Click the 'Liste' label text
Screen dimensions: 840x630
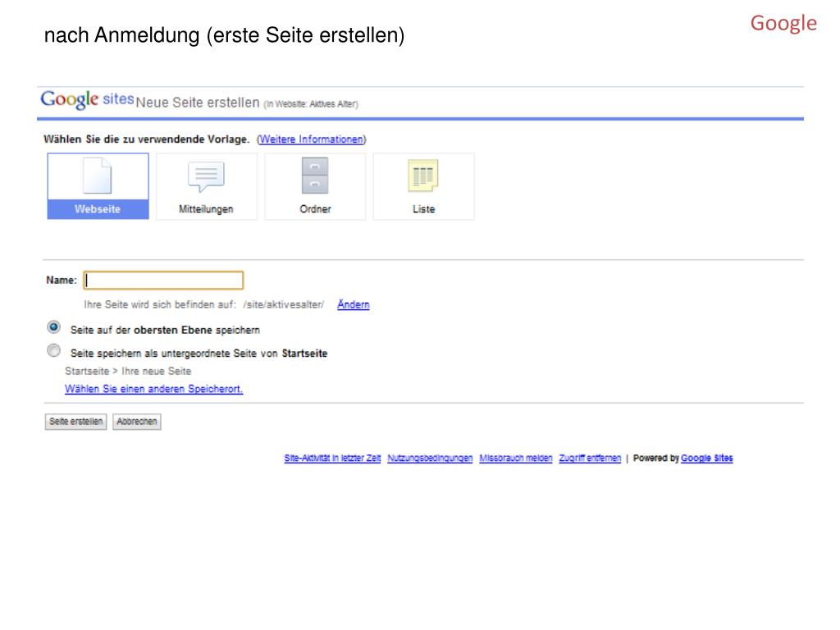point(423,209)
